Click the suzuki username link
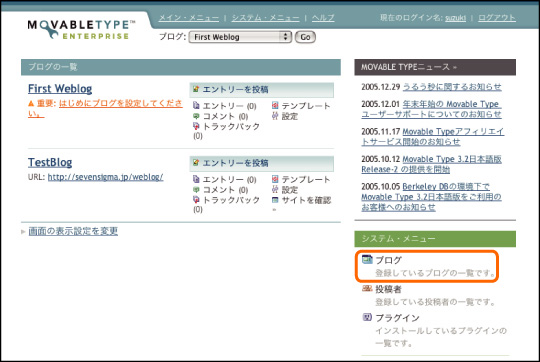Viewport: 540px width, 362px height. [x=455, y=18]
